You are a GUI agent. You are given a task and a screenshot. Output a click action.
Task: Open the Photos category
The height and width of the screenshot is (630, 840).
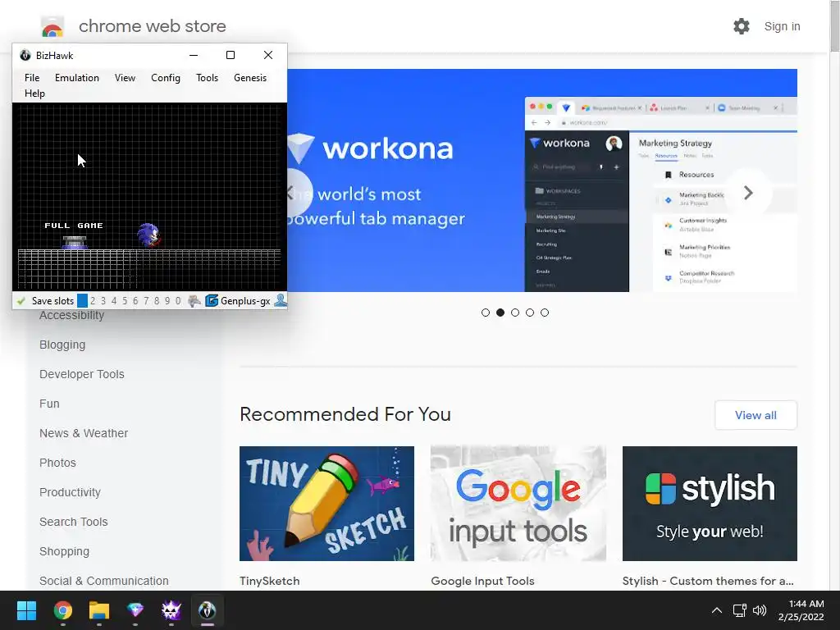[57, 463]
